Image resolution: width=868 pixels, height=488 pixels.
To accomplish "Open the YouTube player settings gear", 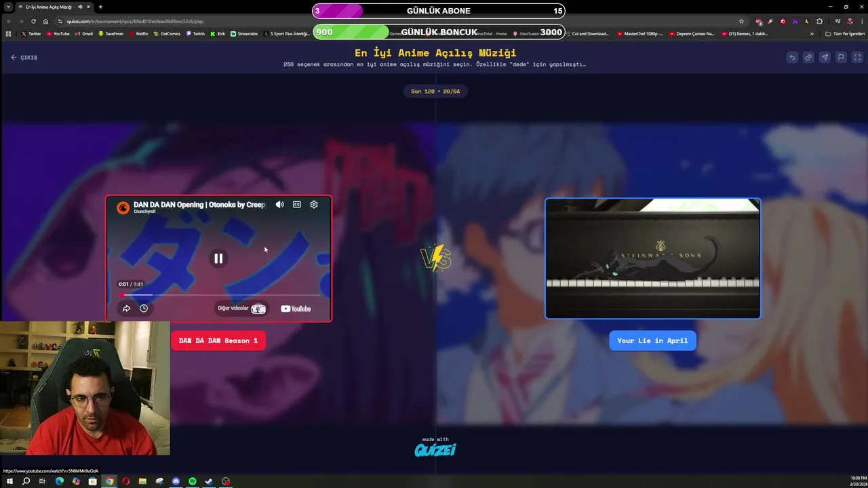I will point(314,205).
